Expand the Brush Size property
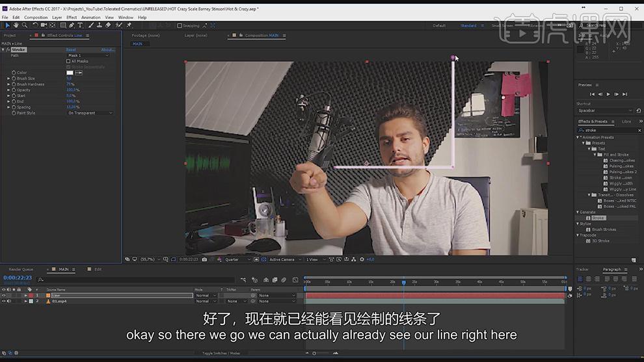The width and height of the screenshot is (644, 362). (8, 79)
